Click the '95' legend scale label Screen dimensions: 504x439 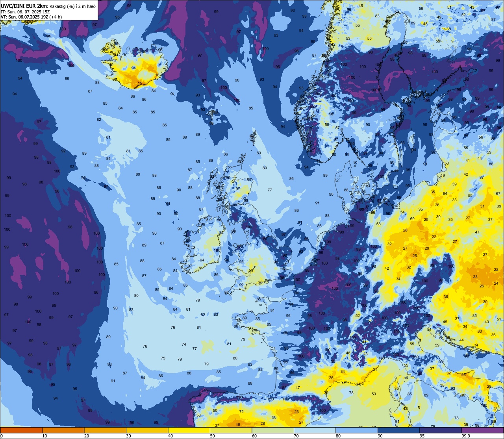[422, 436]
